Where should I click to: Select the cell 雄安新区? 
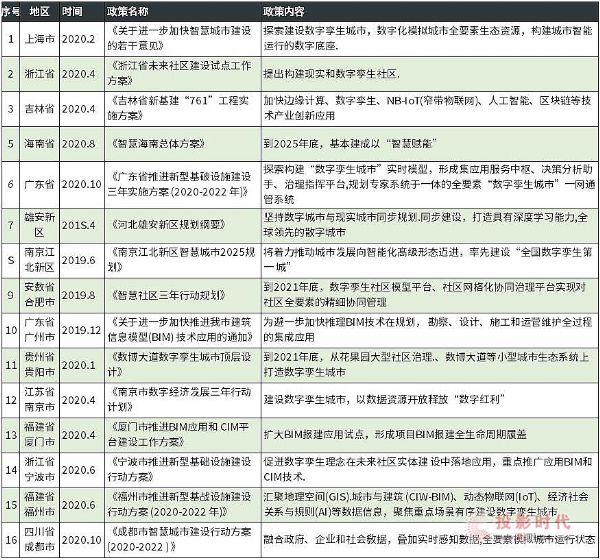[x=39, y=225]
